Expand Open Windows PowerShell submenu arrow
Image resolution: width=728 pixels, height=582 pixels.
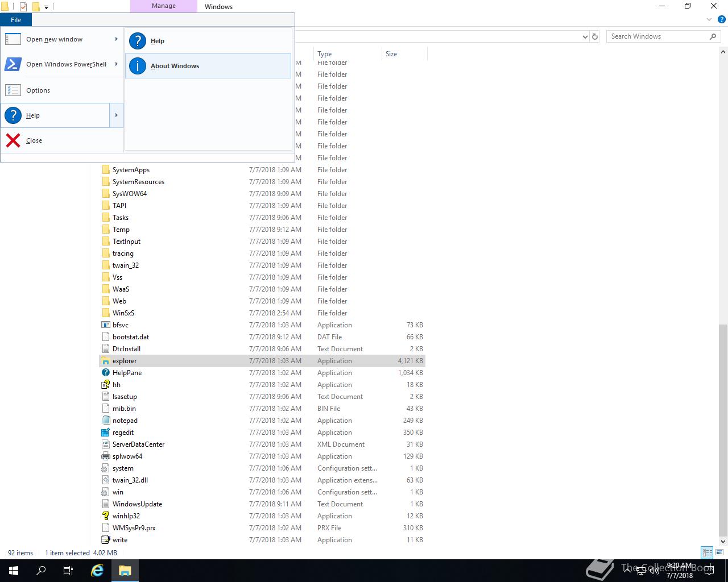pyautogui.click(x=117, y=64)
